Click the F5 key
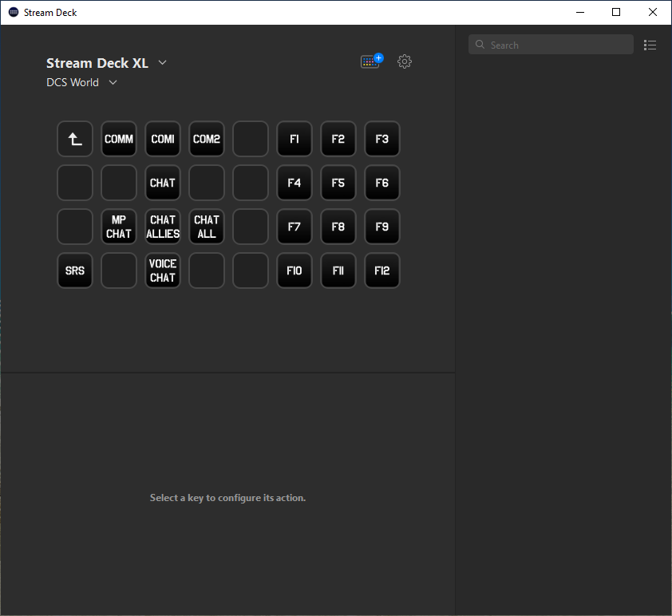The image size is (672, 616). pos(338,183)
